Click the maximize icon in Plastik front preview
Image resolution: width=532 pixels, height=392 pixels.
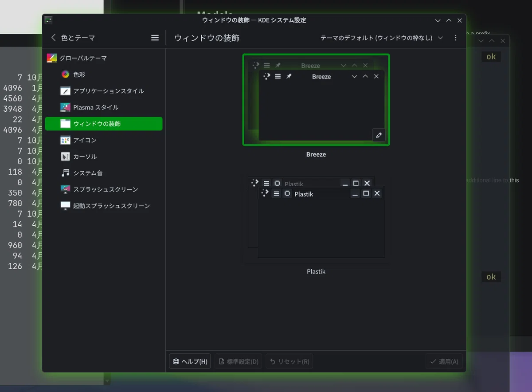366,193
